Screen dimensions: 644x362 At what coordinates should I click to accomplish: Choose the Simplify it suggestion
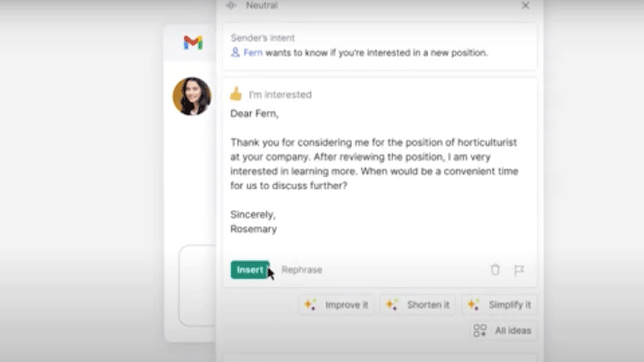[x=501, y=305]
